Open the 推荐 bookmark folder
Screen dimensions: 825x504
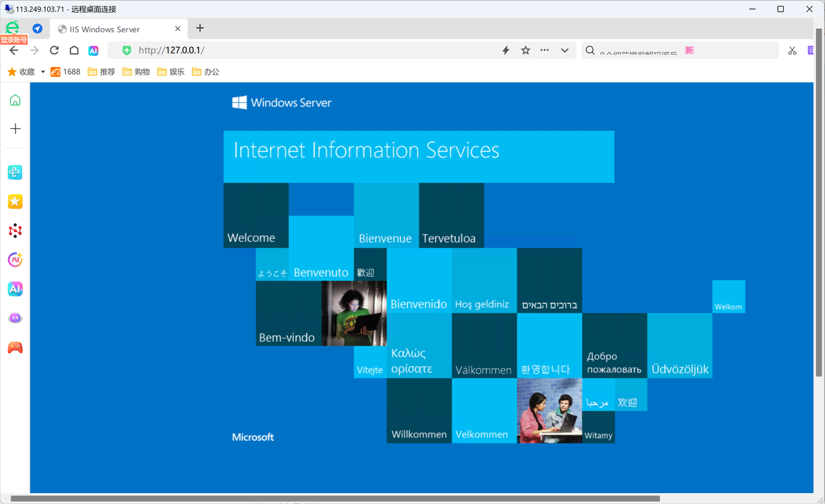click(101, 72)
